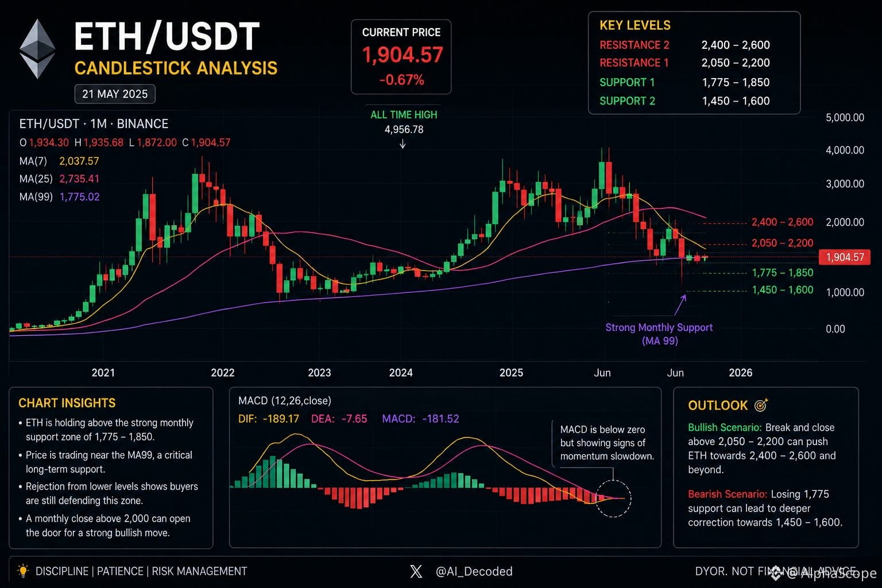Click the ETH/USDT main title
The image size is (882, 588).
pyautogui.click(x=167, y=37)
